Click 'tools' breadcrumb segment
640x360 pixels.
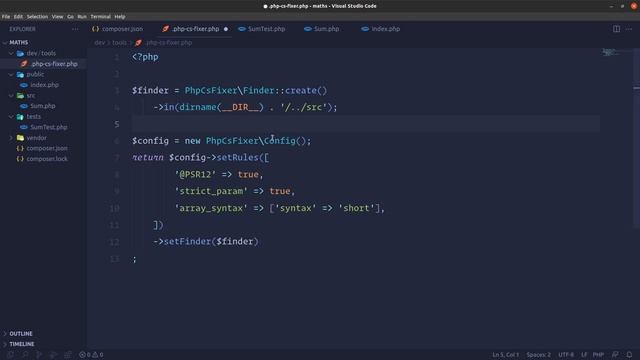[120, 43]
